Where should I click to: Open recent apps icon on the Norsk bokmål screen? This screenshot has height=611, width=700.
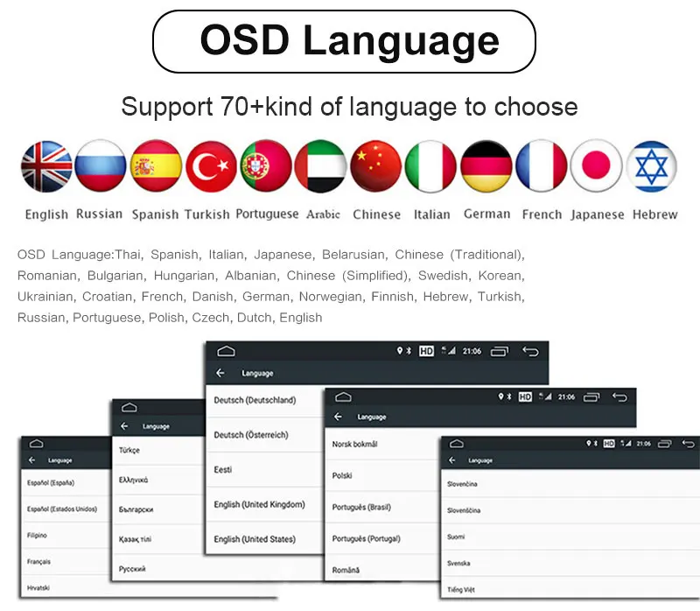[592, 397]
